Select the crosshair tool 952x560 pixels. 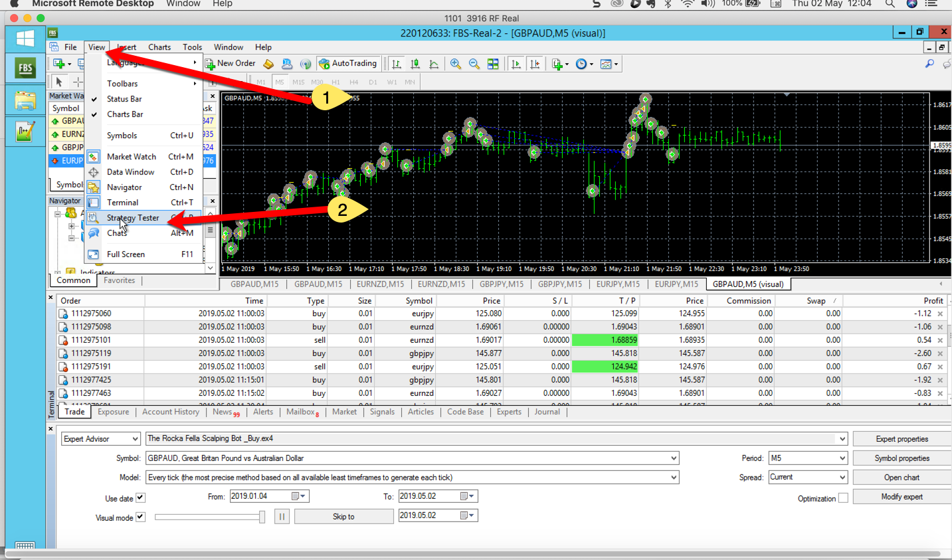tap(78, 82)
